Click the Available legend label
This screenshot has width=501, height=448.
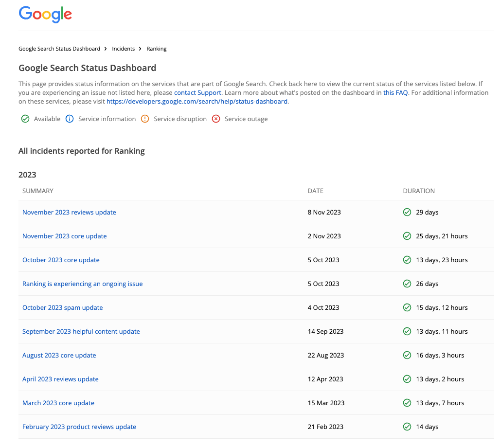click(x=47, y=119)
